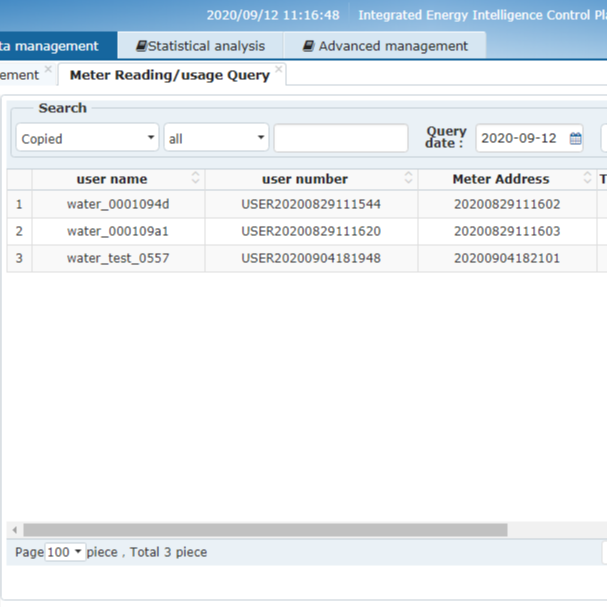Select row with user water_0001094d
Image resolution: width=607 pixels, height=607 pixels.
coord(118,204)
